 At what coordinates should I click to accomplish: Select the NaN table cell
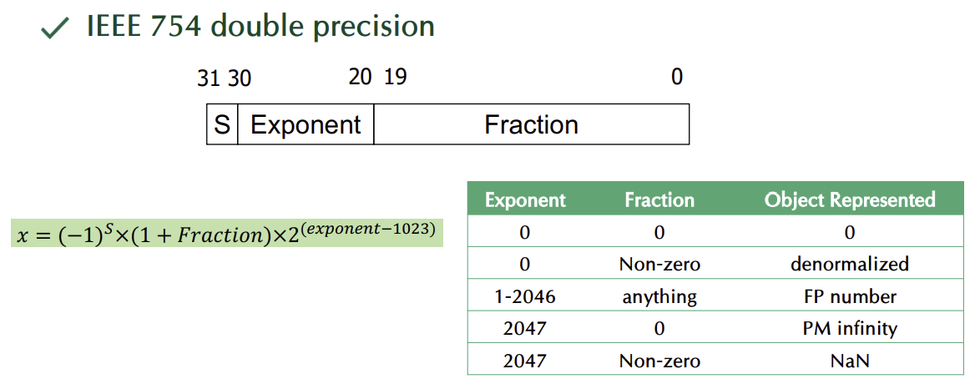850,361
